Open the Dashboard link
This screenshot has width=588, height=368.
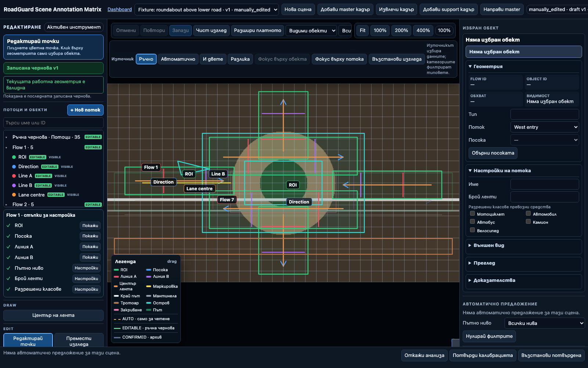119,10
